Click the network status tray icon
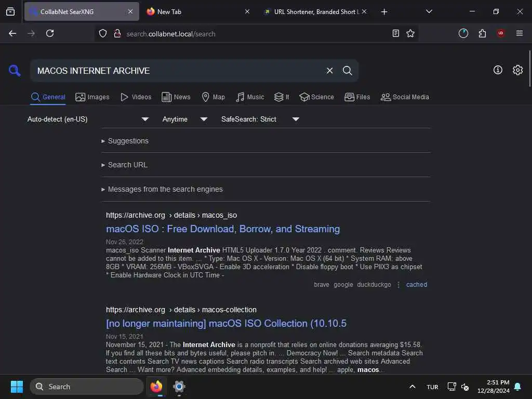 pos(451,387)
